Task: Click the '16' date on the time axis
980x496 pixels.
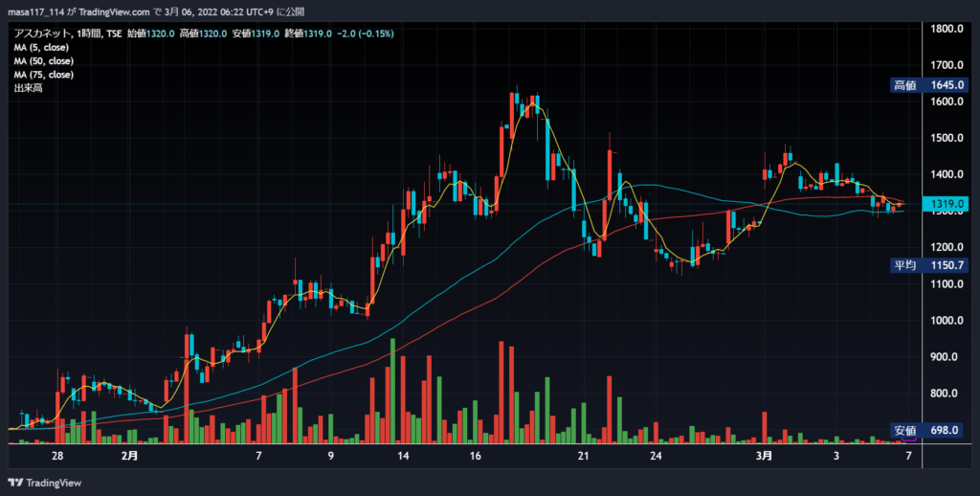Action: [x=476, y=456]
